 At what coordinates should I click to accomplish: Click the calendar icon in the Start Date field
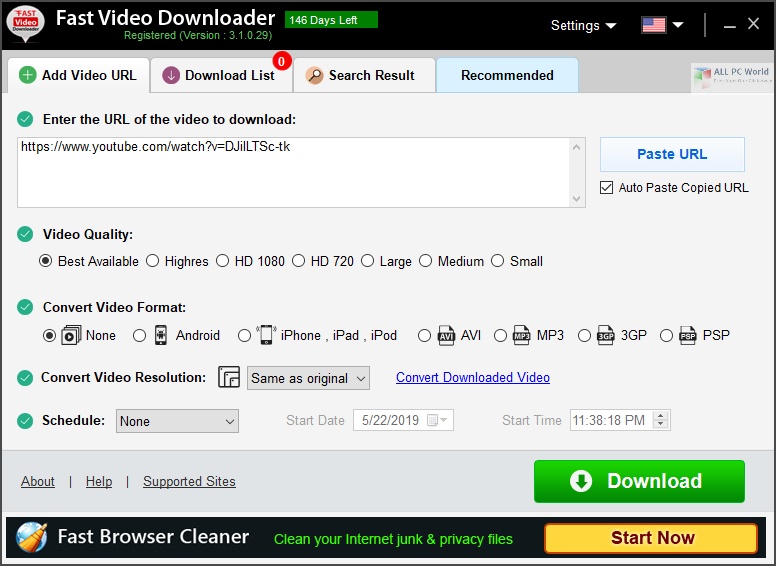click(432, 420)
